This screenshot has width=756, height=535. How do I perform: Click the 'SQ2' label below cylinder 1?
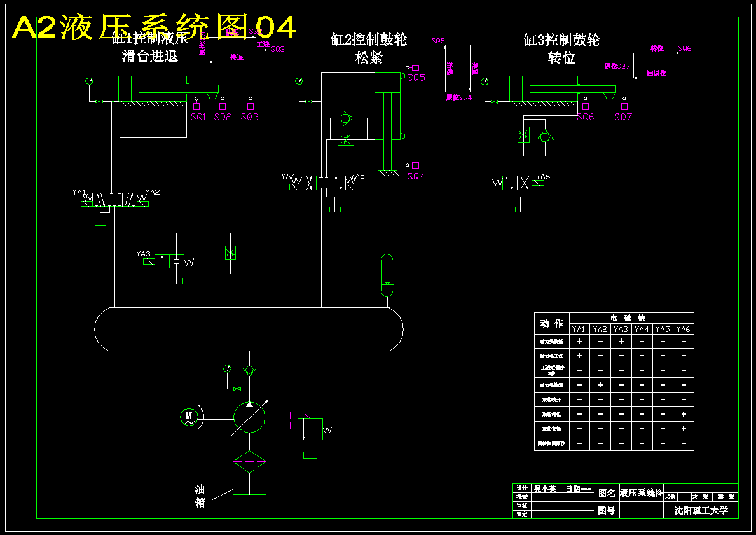[x=223, y=117]
